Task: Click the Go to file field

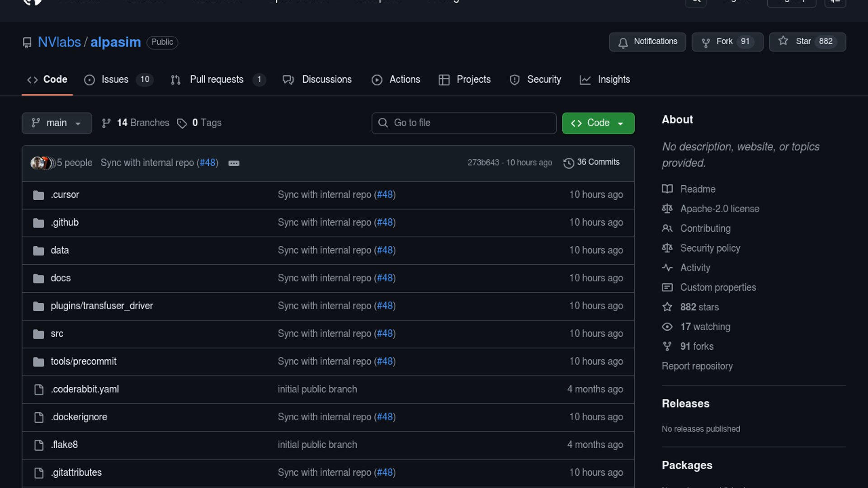Action: coord(464,123)
